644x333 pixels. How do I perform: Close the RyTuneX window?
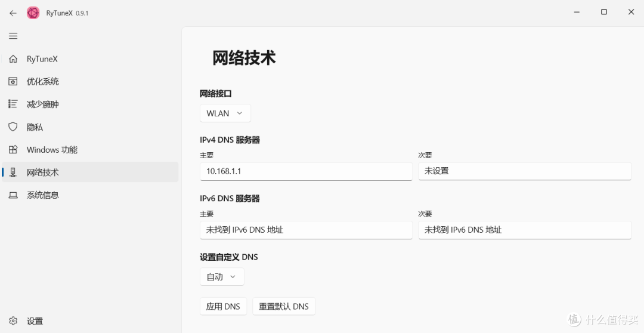click(x=631, y=12)
